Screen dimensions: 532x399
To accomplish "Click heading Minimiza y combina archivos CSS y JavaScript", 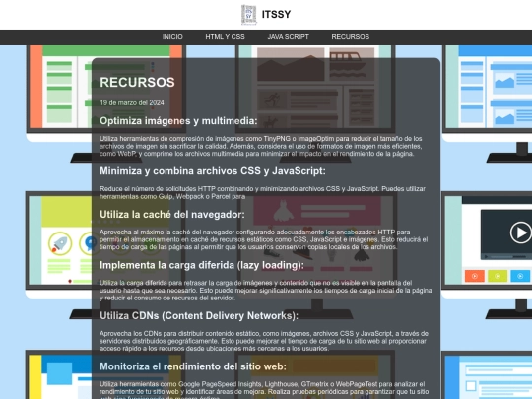I will [x=213, y=171].
